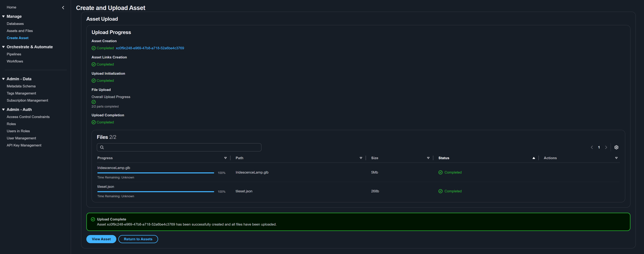Open Roles page
The width and height of the screenshot is (644, 254).
(x=11, y=124)
